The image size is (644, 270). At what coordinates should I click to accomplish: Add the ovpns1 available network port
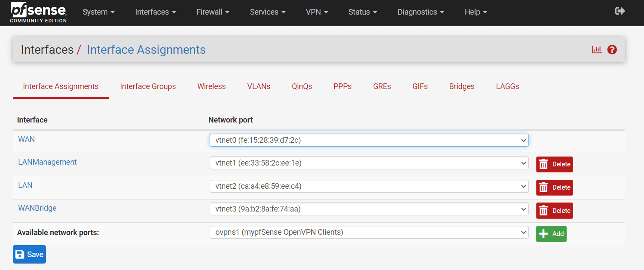(551, 234)
